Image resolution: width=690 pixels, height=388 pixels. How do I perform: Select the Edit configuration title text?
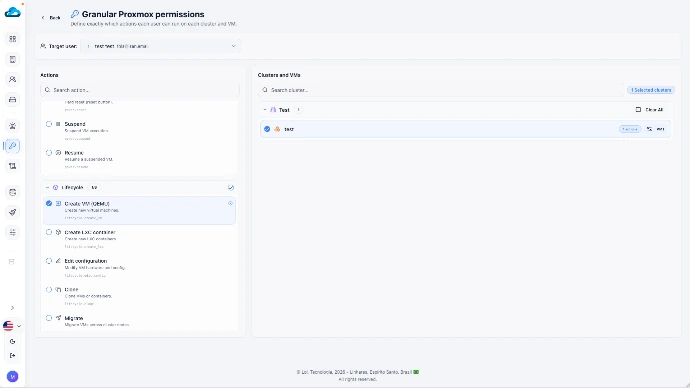85,261
